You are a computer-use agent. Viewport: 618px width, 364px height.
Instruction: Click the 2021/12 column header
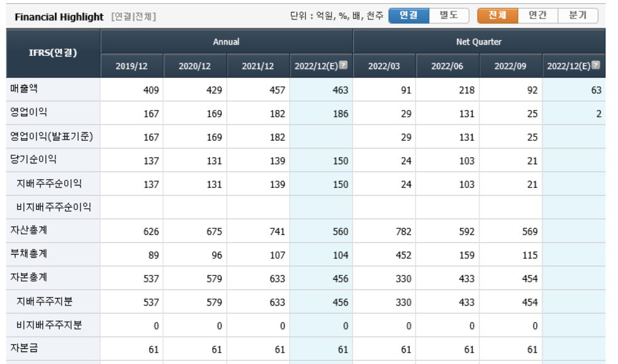click(258, 66)
